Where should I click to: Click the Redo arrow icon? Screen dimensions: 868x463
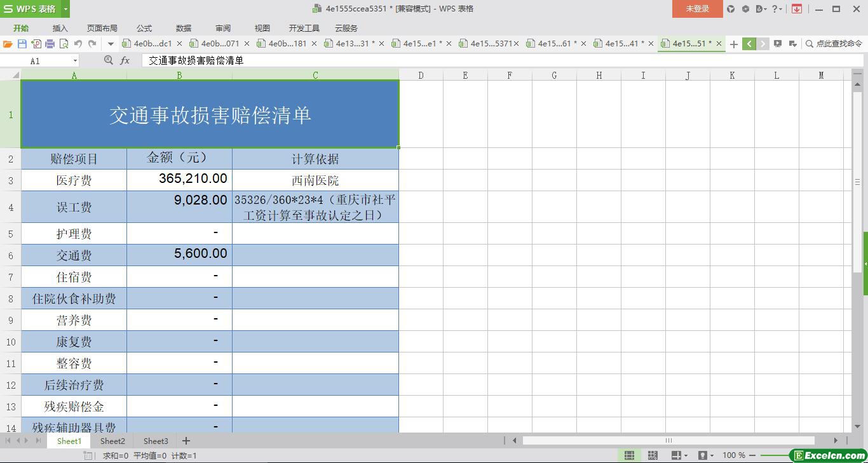coord(92,44)
